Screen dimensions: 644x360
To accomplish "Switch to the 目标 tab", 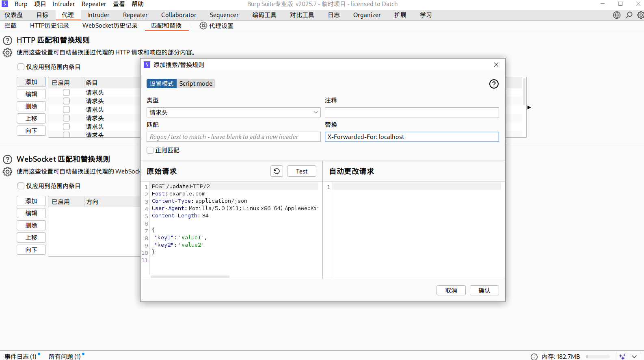I will pyautogui.click(x=42, y=15).
